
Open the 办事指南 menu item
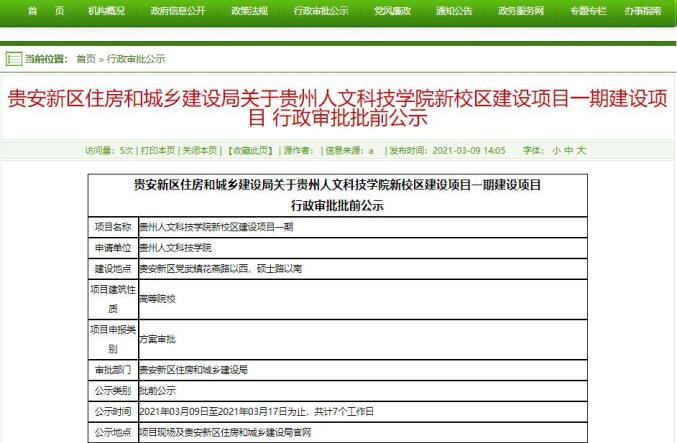pos(642,11)
